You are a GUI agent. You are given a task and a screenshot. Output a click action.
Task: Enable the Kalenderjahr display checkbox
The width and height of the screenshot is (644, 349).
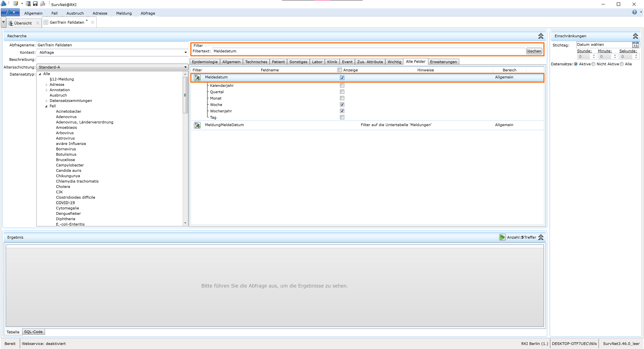(x=342, y=85)
